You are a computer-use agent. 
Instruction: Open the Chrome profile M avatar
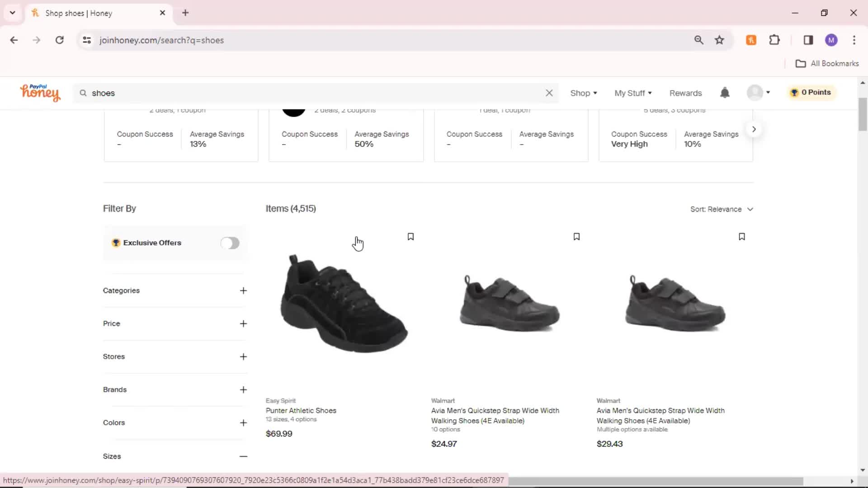pos(831,40)
